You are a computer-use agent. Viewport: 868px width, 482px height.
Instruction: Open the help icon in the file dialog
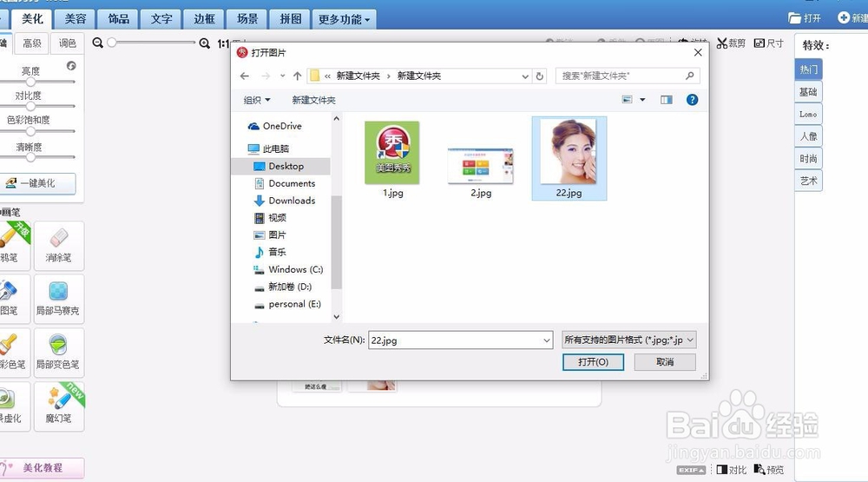click(692, 100)
